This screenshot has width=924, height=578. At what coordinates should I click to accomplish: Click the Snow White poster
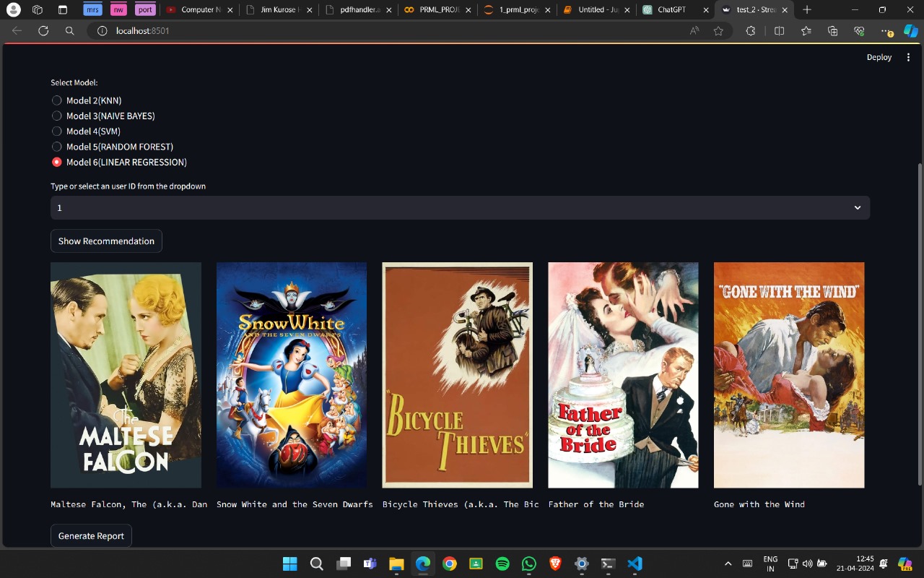[x=292, y=375]
